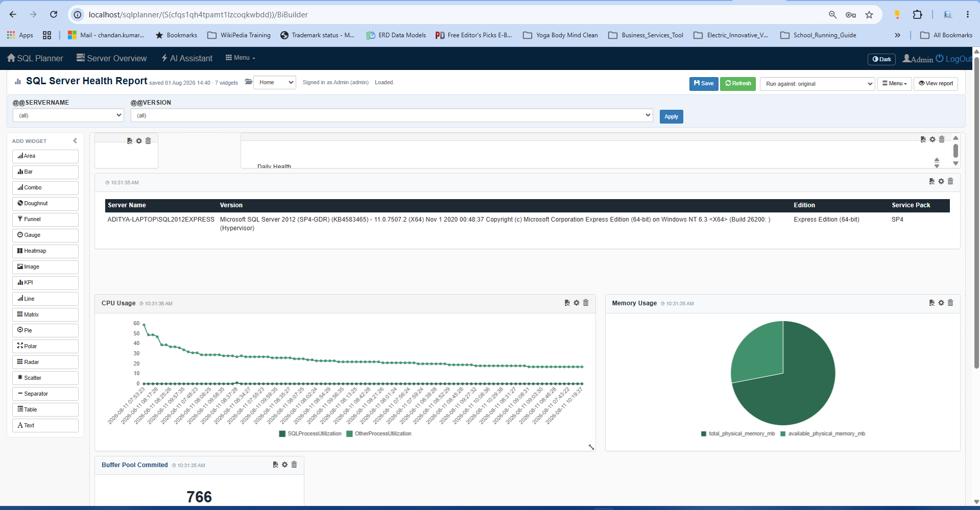Open the Admin user menu

918,59
